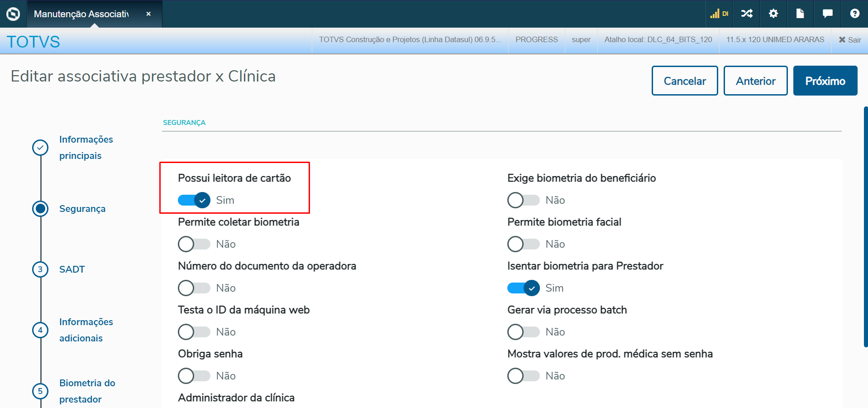868x408 pixels.
Task: Click the vertical page scrollbar
Action: point(866,226)
